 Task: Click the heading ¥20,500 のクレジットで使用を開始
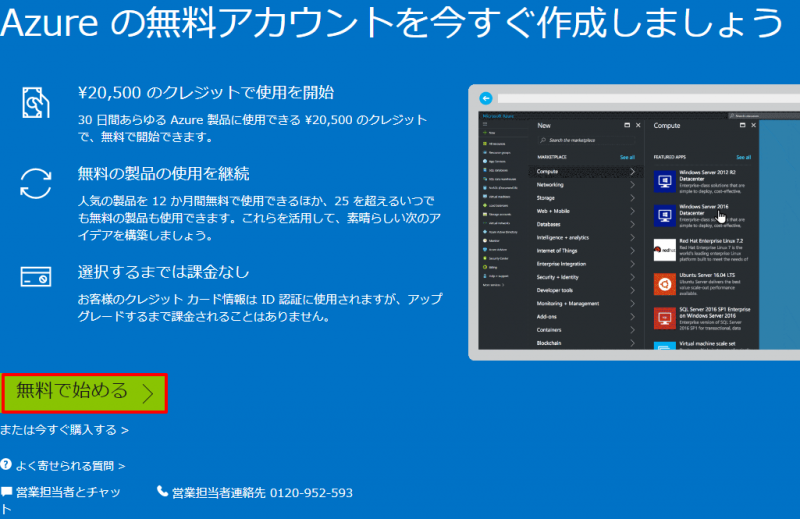206,92
